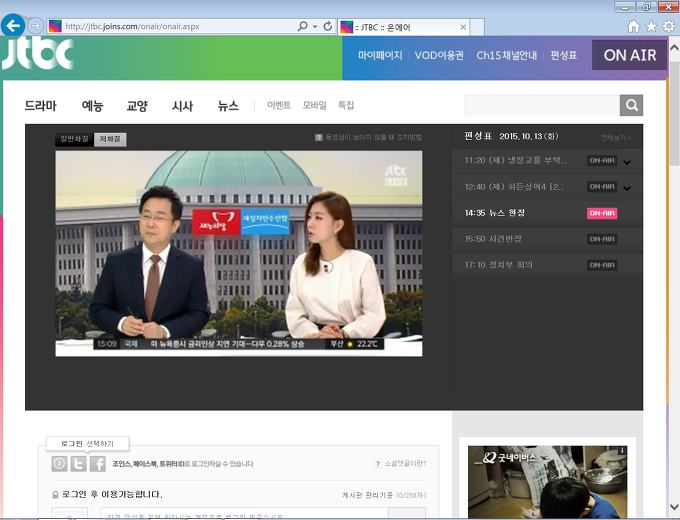680x520 pixels.
Task: Click ON-AIR badge for 12:40 program
Action: coord(602,187)
